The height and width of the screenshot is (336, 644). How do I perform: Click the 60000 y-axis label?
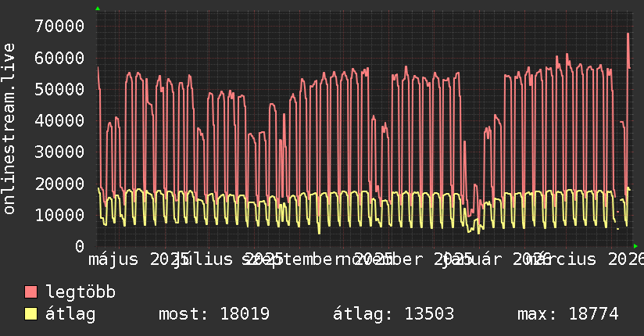59,58
